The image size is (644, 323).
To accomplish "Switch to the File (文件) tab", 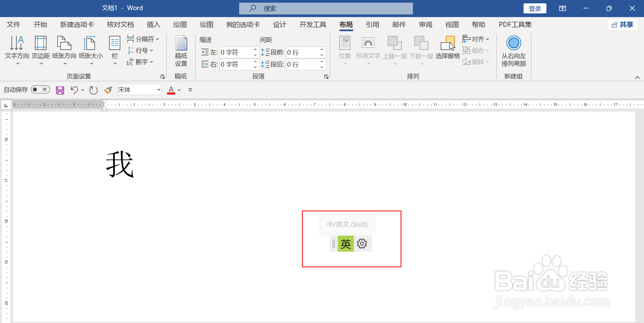I will (13, 24).
